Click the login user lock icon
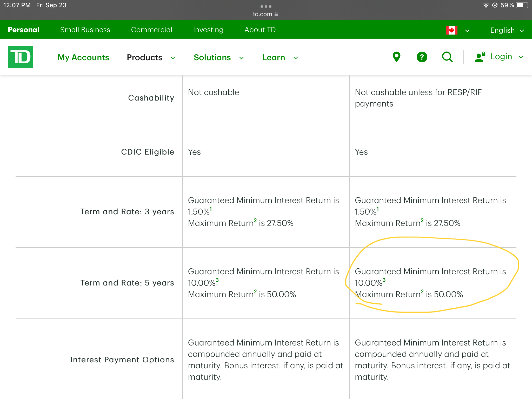The image size is (532, 399). click(x=480, y=57)
